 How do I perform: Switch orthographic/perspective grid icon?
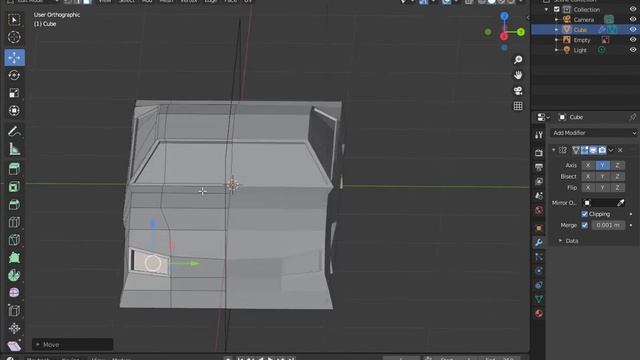[x=518, y=106]
